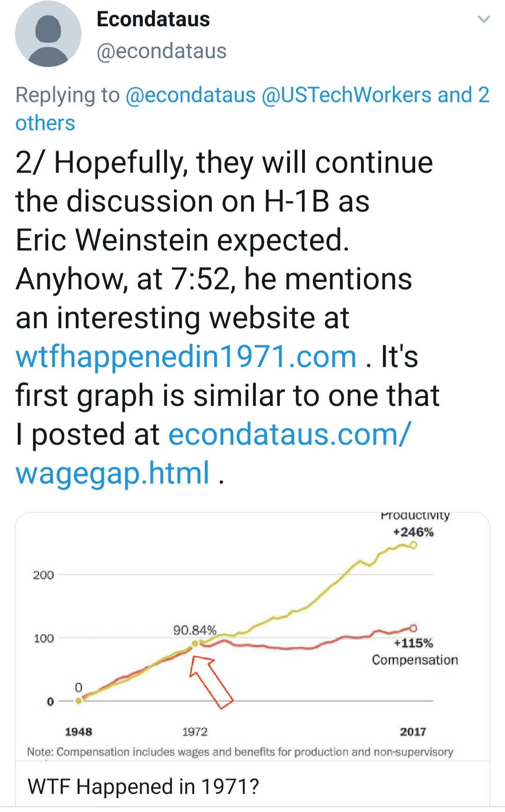Viewport: 505px width, 812px height.
Task: Click the red Compensation line endpoint marker
Action: (413, 628)
